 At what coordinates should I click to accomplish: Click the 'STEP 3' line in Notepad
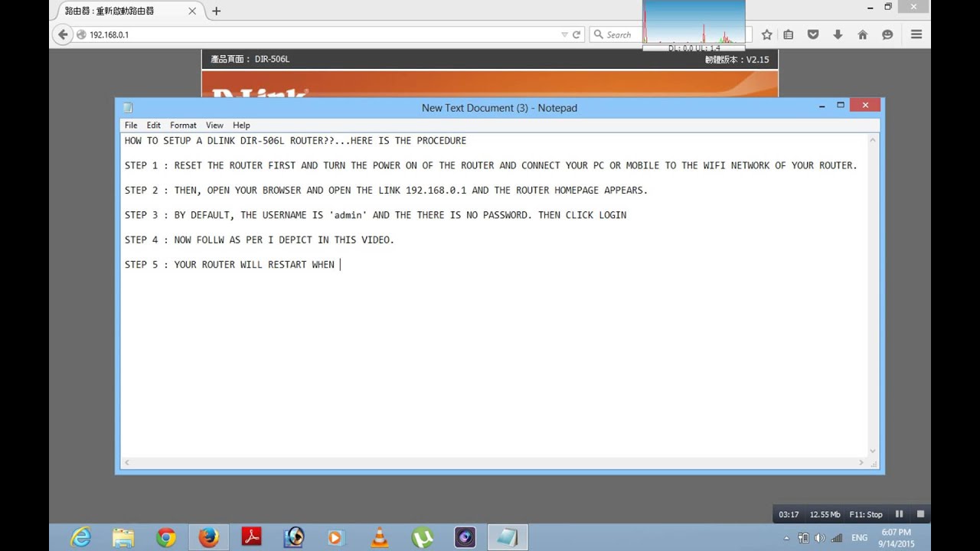[375, 215]
